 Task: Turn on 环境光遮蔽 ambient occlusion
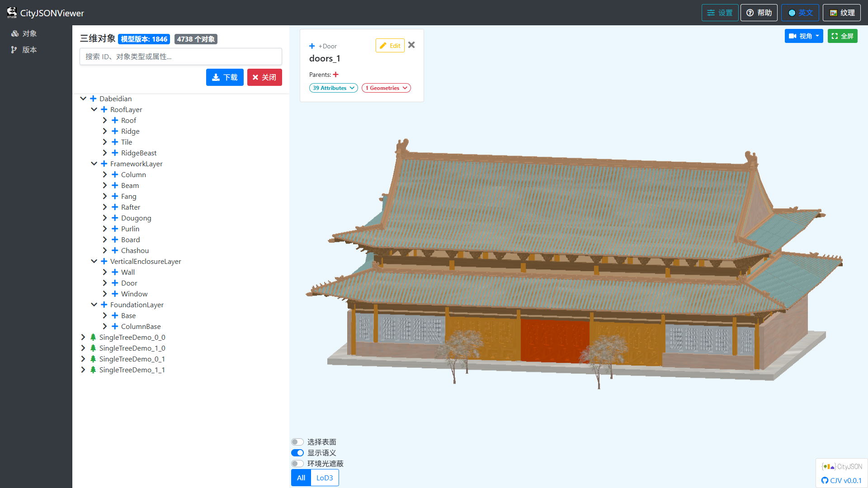click(297, 463)
